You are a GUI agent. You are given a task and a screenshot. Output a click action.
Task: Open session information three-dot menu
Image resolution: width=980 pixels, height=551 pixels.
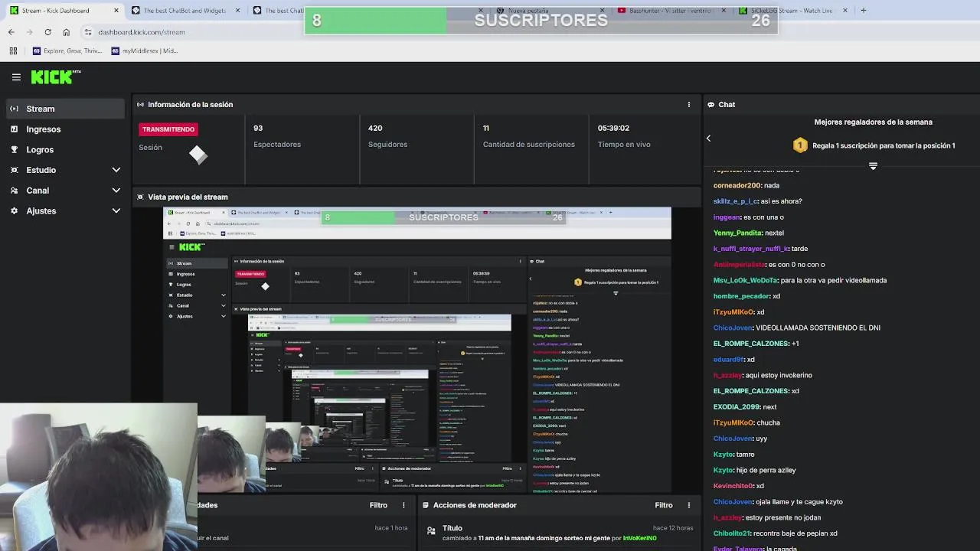688,105
